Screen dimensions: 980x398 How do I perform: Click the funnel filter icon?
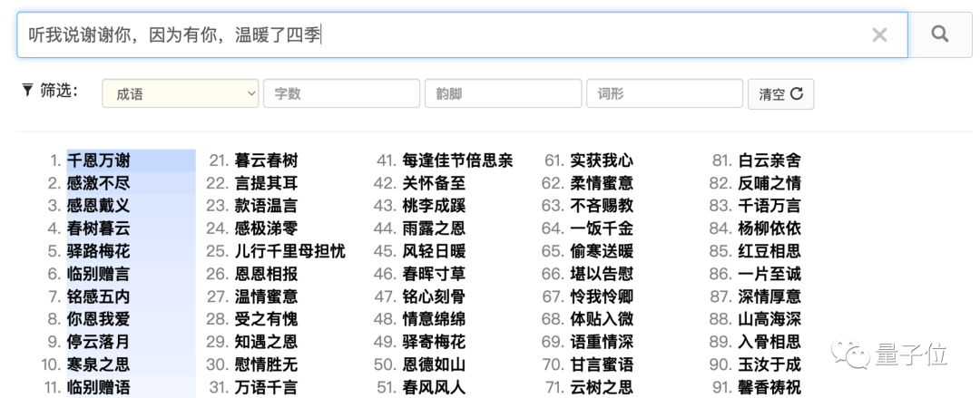coord(27,90)
